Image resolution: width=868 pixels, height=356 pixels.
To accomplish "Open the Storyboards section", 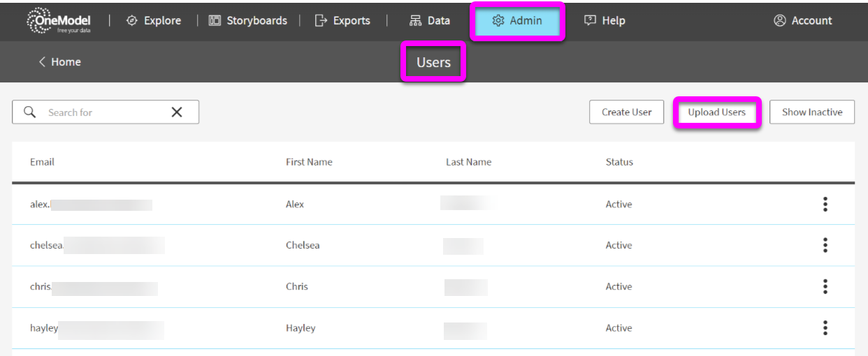I will tap(248, 21).
